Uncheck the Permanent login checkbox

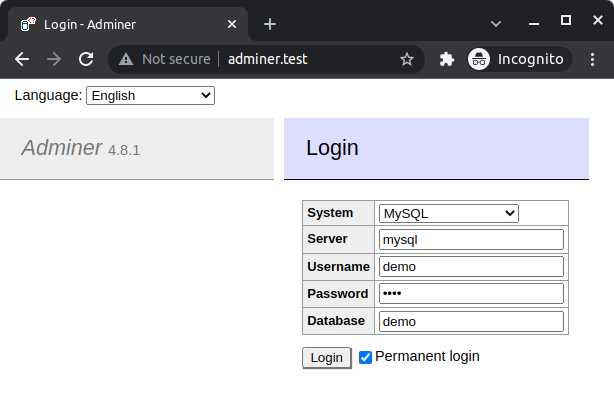365,357
